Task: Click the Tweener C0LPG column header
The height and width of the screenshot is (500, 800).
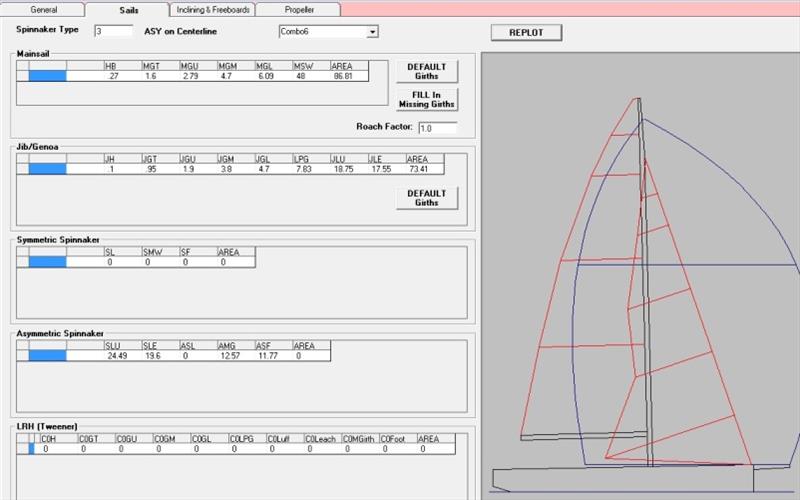Action: click(247, 438)
